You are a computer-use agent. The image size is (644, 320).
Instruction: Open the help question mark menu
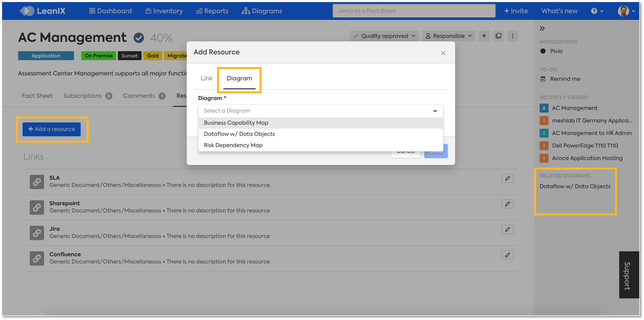tap(597, 11)
